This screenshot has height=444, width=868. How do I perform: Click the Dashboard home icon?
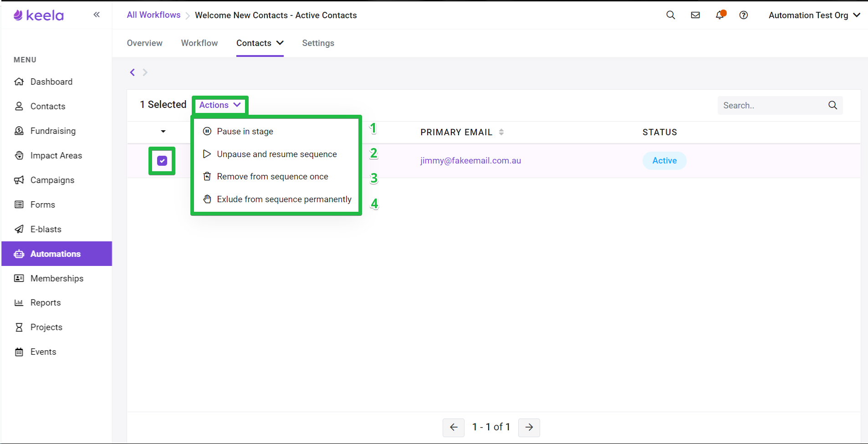[x=19, y=82]
